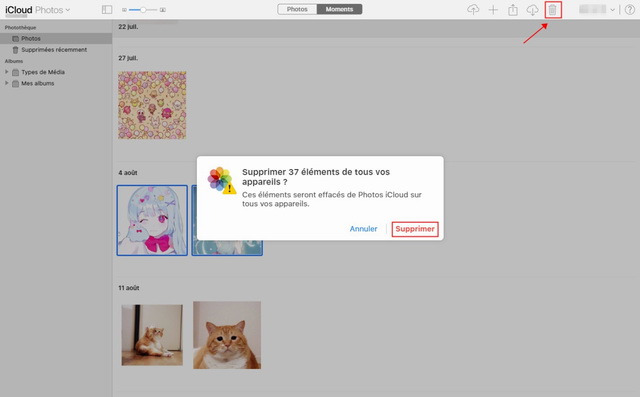Click the Albums section label
Screen dimensions: 640x397
tap(14, 61)
